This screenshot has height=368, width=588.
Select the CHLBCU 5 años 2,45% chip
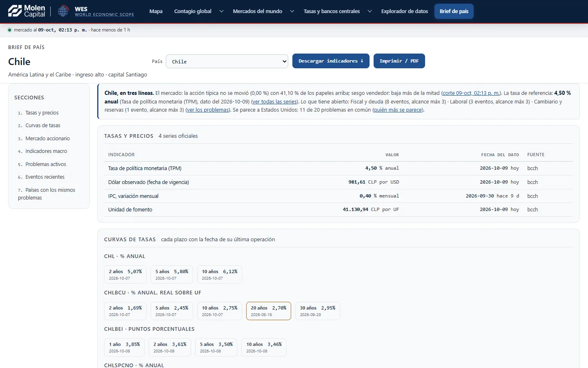click(172, 311)
